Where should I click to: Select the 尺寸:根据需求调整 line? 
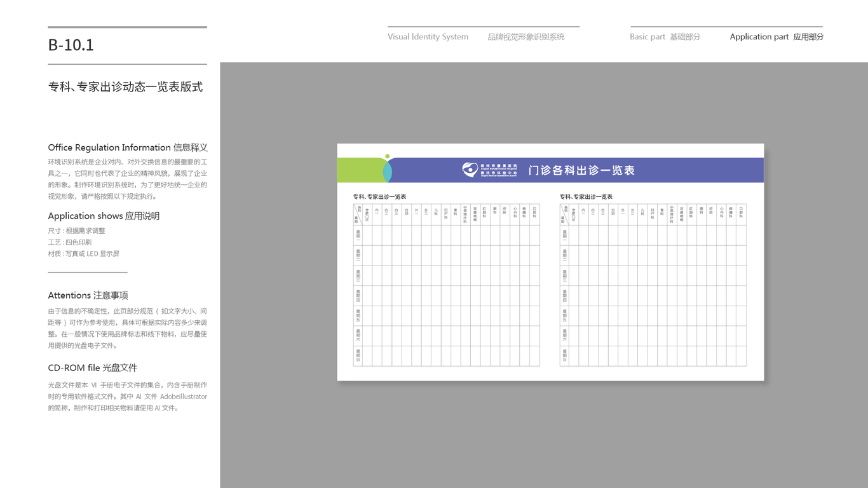click(76, 231)
